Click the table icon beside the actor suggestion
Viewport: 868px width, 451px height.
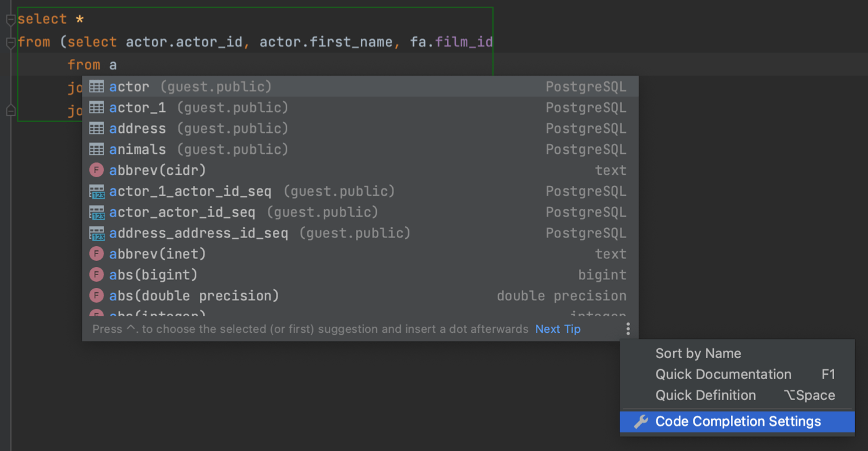[x=97, y=86]
